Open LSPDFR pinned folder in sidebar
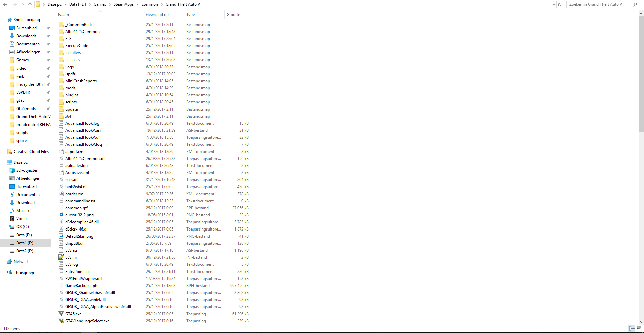Screen dimensions: 644x333 pos(23,92)
